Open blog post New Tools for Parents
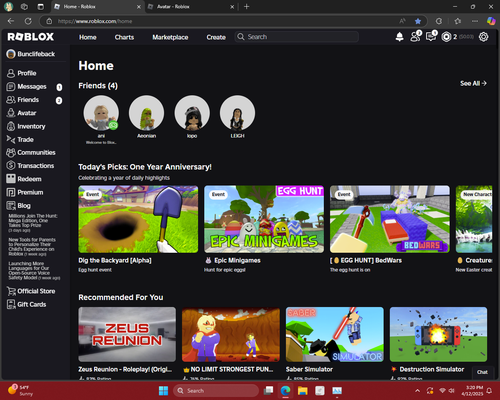Viewport: 500px width, 400px height. click(32, 247)
